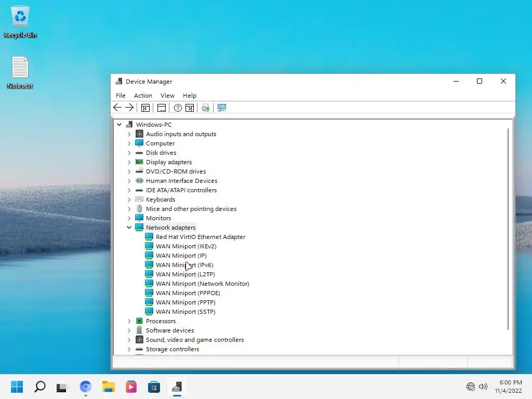
Task: Click the DVD/CD-ROM drives icon
Action: tap(139, 171)
